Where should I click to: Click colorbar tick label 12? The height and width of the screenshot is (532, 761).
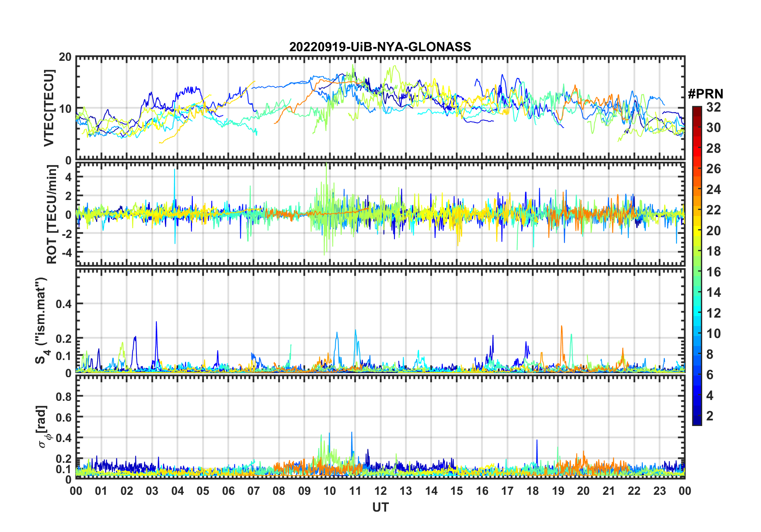pyautogui.click(x=713, y=313)
